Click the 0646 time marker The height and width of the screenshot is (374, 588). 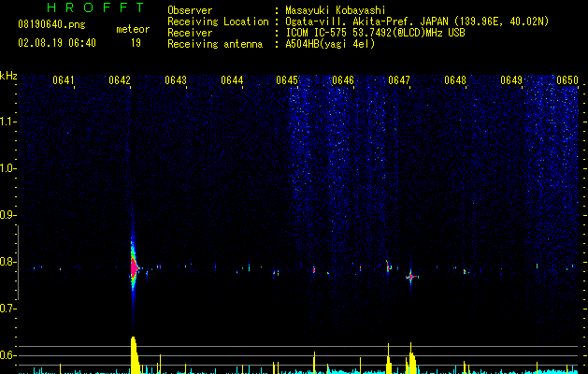[343, 80]
